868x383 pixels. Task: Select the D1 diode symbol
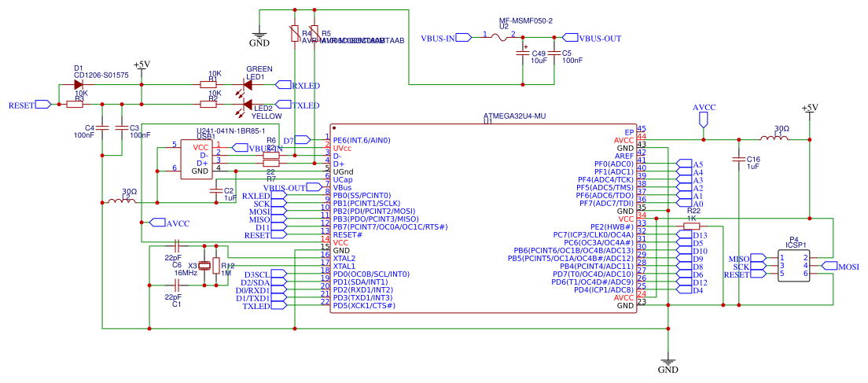[x=78, y=85]
